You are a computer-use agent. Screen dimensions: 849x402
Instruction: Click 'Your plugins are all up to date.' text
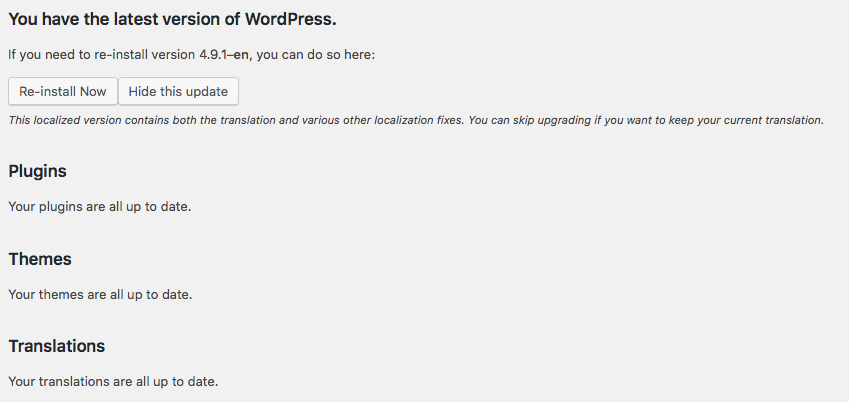coord(100,207)
